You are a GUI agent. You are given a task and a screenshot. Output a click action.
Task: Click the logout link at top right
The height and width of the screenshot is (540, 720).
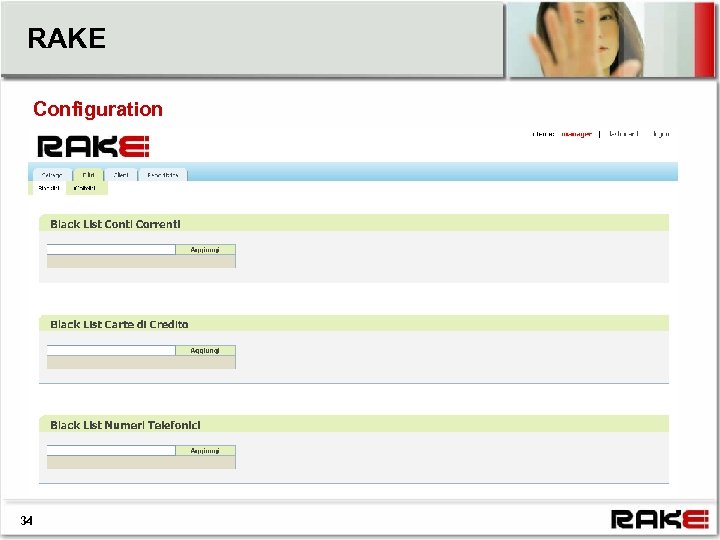coord(661,134)
